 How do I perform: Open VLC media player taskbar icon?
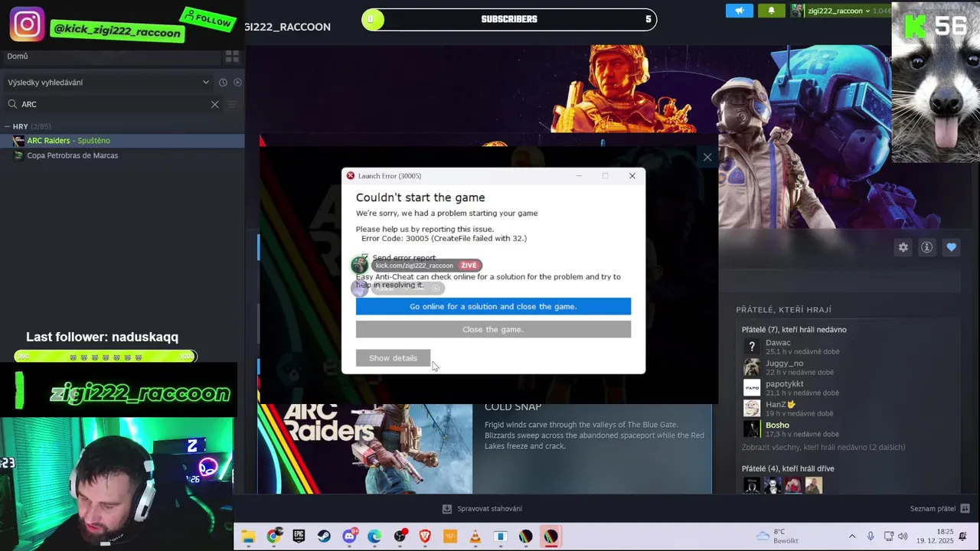475,536
